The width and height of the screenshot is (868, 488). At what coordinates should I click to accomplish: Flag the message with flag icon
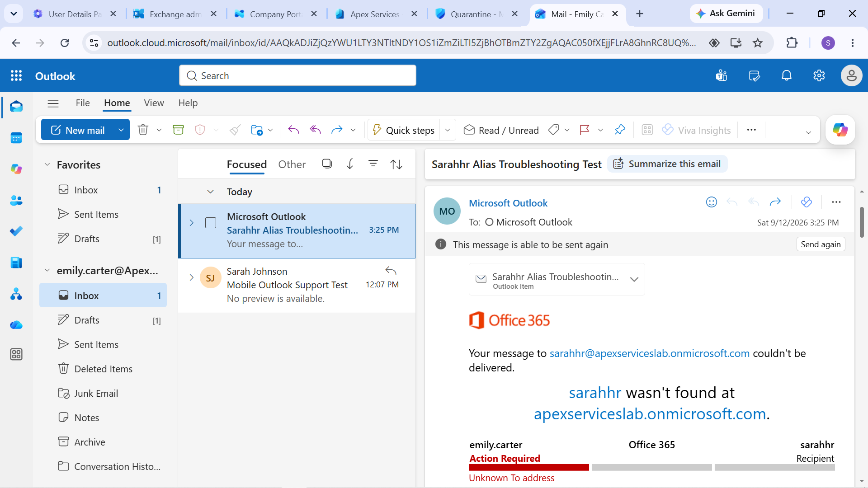point(585,130)
